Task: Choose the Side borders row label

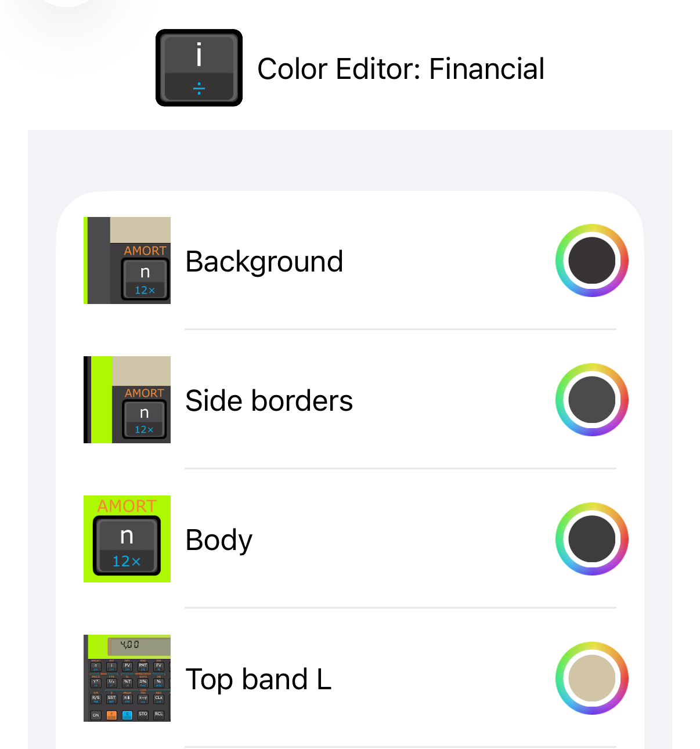Action: tap(269, 401)
